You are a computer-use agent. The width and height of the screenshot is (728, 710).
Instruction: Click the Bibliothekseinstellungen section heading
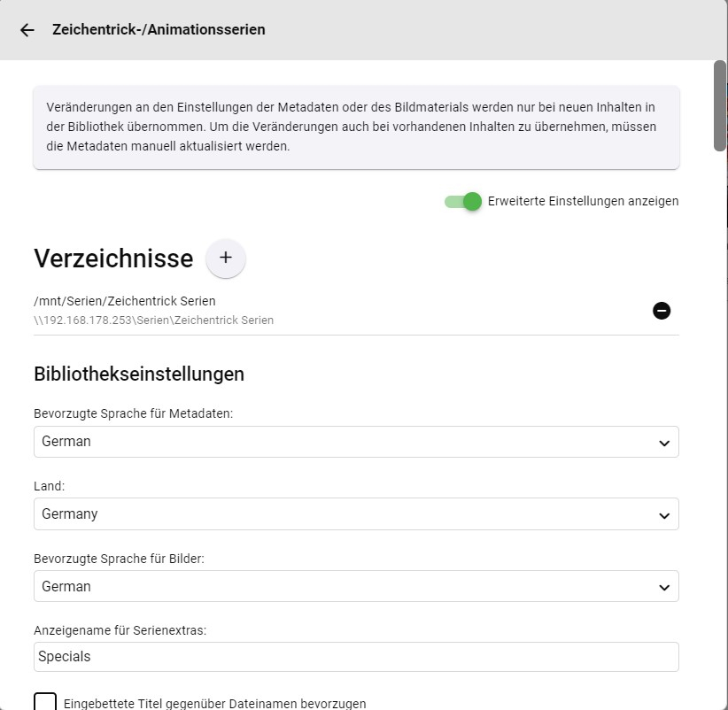(x=139, y=374)
